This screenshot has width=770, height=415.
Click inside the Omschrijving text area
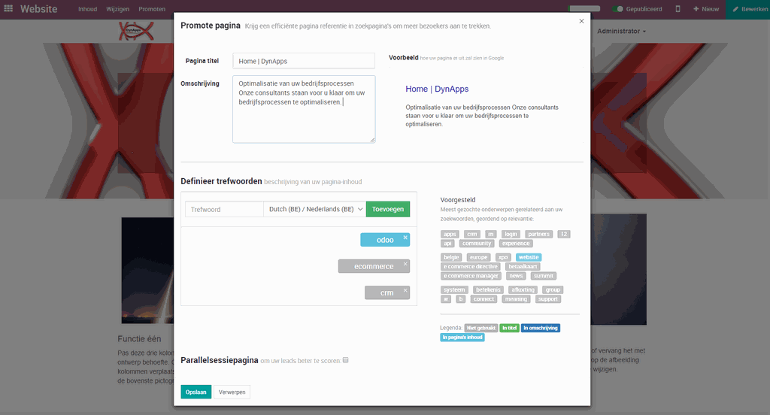click(303, 109)
